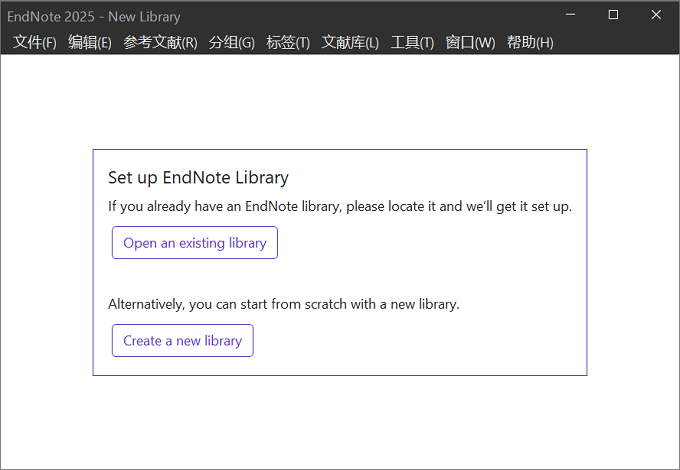Click Open an existing library button
Screen dimensions: 680x470
pos(195,243)
